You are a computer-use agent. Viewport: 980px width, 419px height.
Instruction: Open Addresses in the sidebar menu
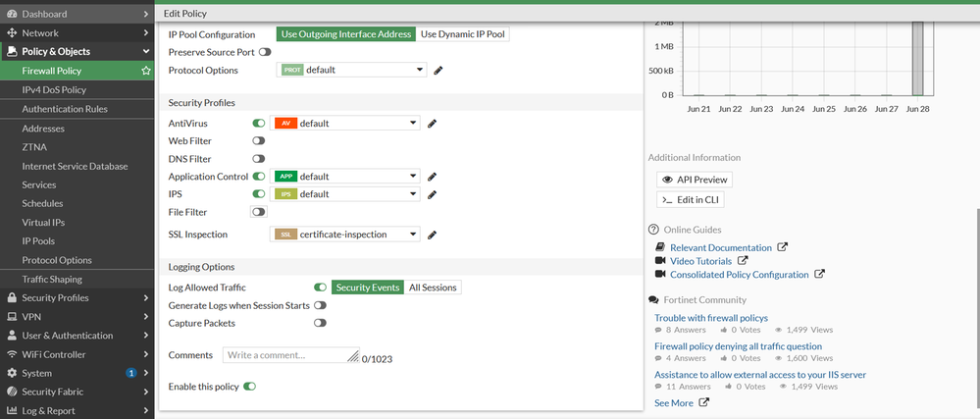tap(43, 129)
